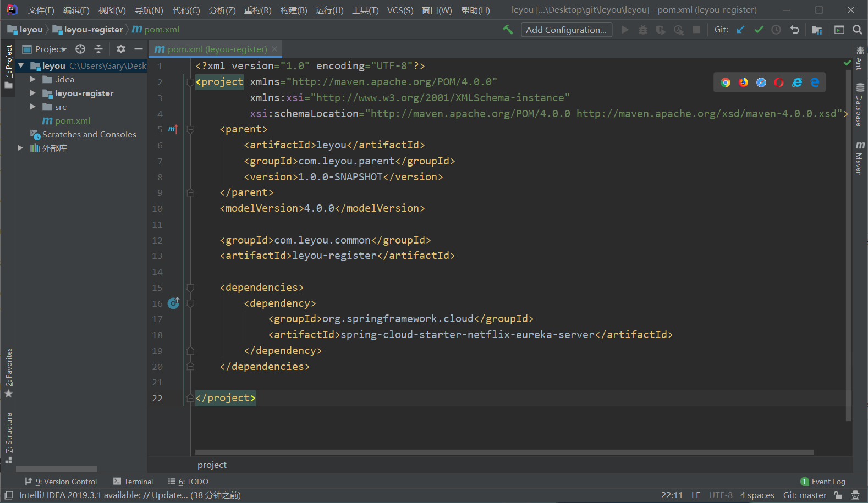Open Project Structure icon
This screenshot has height=503, width=868.
817,30
